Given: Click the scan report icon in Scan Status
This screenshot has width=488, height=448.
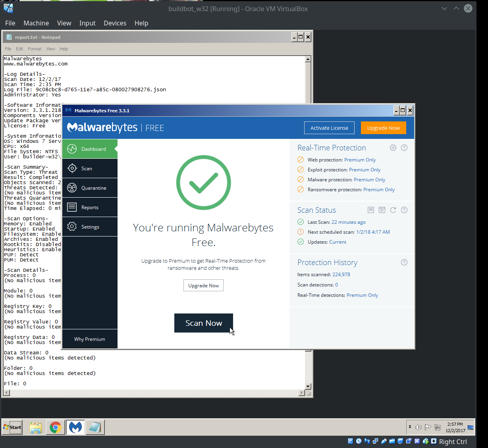Looking at the screenshot, I should (370, 210).
